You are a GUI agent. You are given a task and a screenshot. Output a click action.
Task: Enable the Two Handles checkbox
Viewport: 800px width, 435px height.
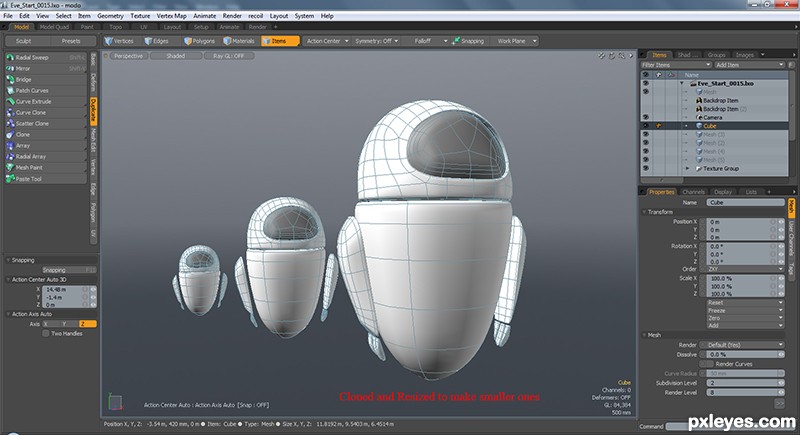click(46, 334)
